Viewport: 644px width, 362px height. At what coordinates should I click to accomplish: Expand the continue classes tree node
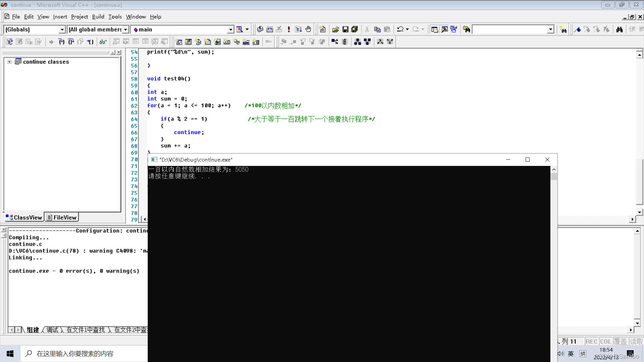(x=9, y=62)
